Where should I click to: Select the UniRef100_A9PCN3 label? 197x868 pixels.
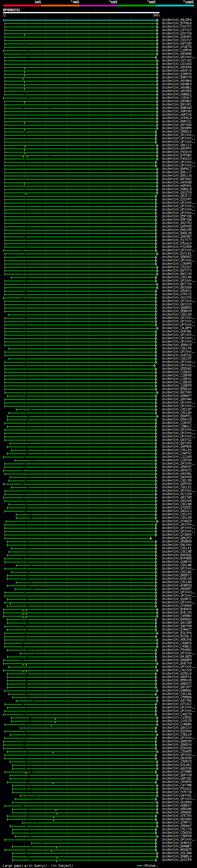176,111
